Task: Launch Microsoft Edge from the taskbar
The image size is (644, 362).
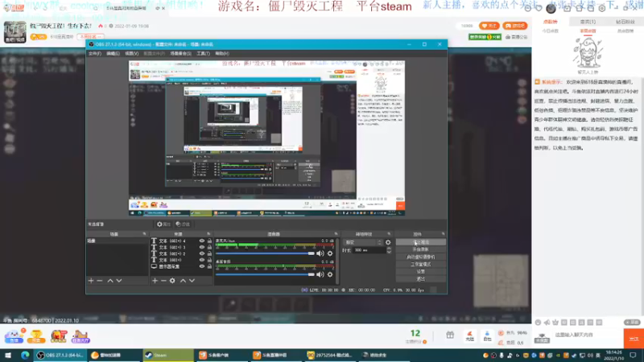Action: [25, 355]
